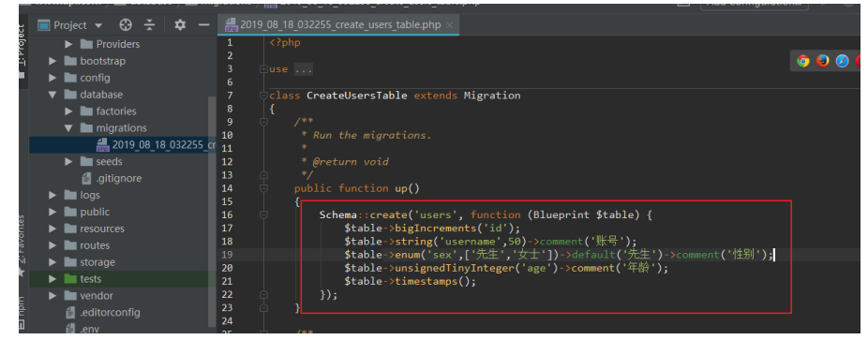Click the Migration class name on line 7
868x340 pixels.
(492, 96)
